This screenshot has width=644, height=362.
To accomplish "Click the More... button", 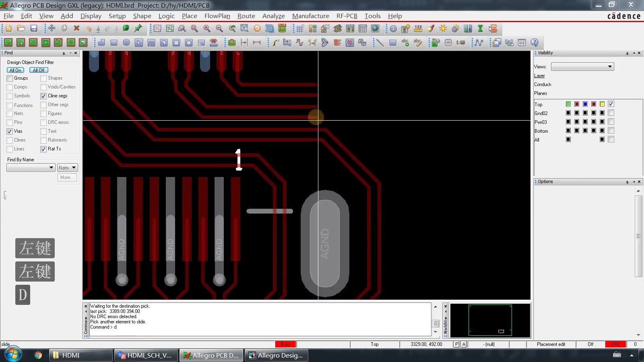I will click(67, 177).
